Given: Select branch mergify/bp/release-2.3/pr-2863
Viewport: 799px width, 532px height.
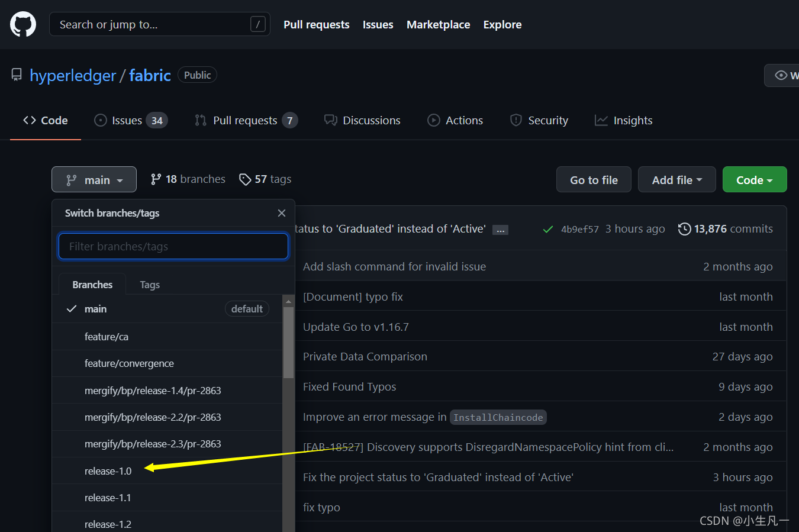Looking at the screenshot, I should tap(167, 444).
